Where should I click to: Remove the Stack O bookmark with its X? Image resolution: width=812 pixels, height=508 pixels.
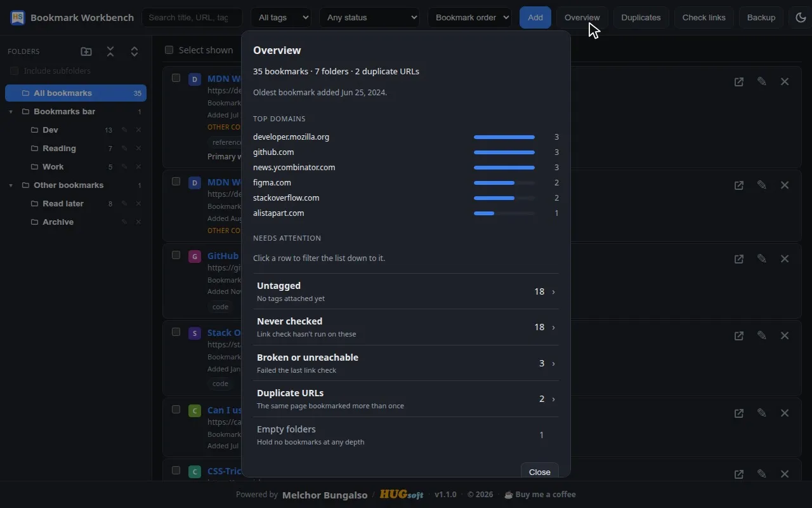pyautogui.click(x=785, y=336)
